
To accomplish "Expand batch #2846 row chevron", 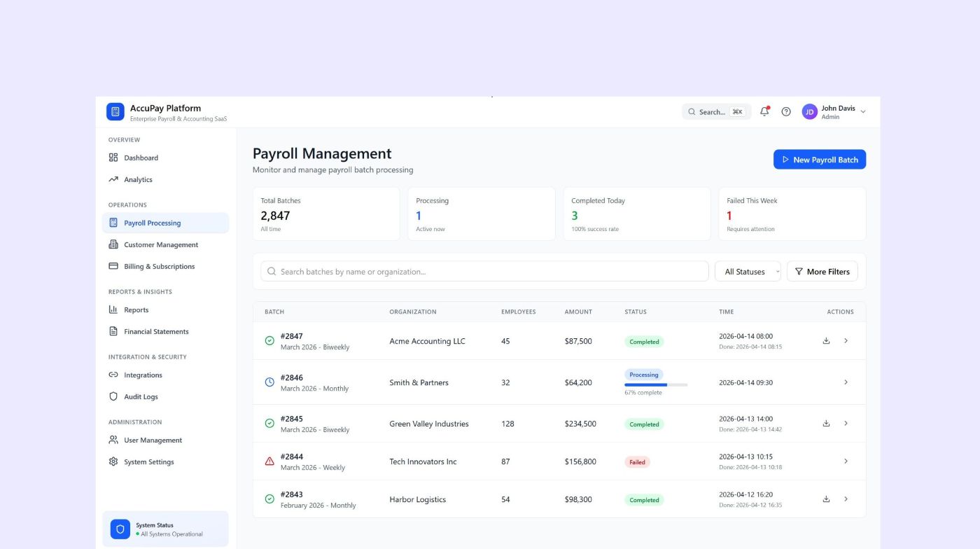I will [846, 382].
